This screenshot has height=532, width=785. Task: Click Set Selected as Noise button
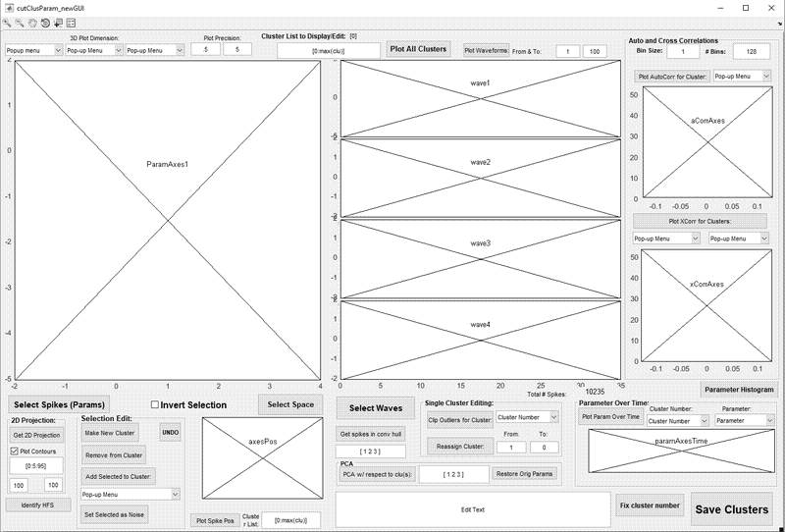pyautogui.click(x=114, y=514)
